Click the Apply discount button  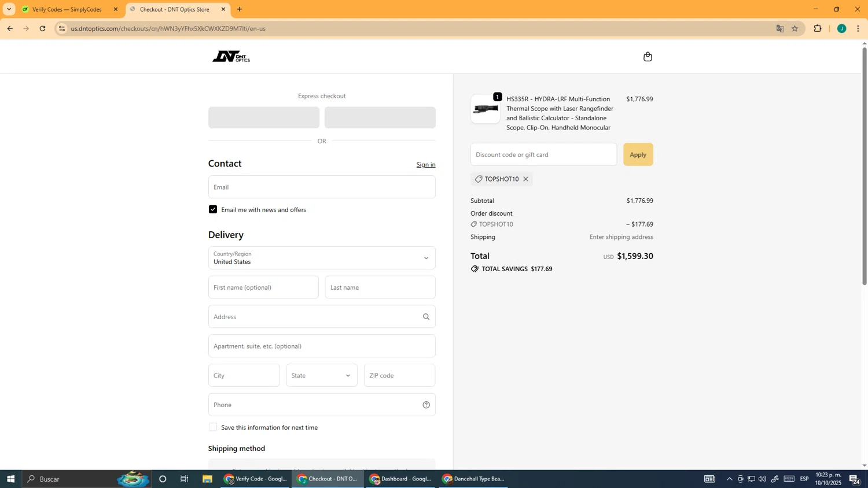point(638,154)
